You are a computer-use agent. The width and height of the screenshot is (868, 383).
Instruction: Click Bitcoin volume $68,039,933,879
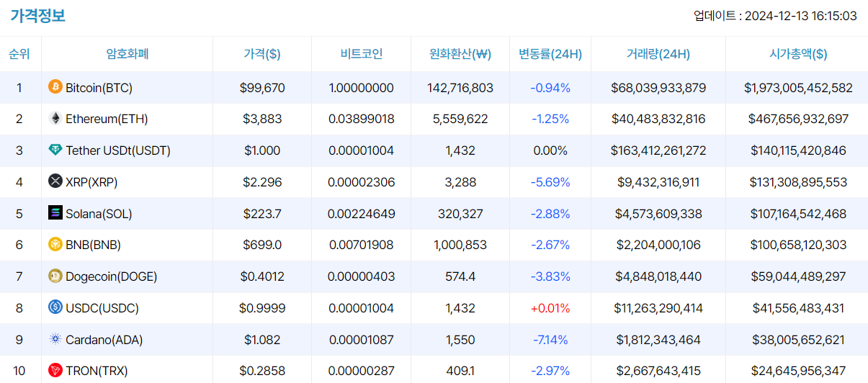[x=658, y=88]
